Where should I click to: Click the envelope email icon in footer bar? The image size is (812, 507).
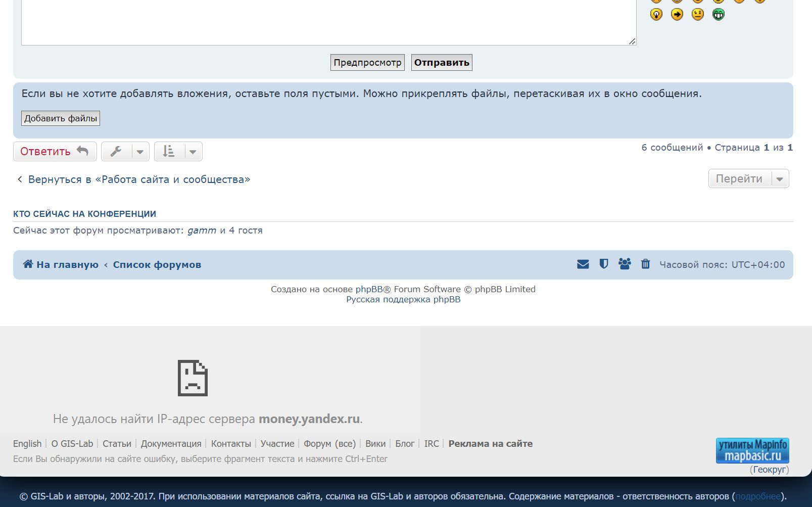point(583,264)
